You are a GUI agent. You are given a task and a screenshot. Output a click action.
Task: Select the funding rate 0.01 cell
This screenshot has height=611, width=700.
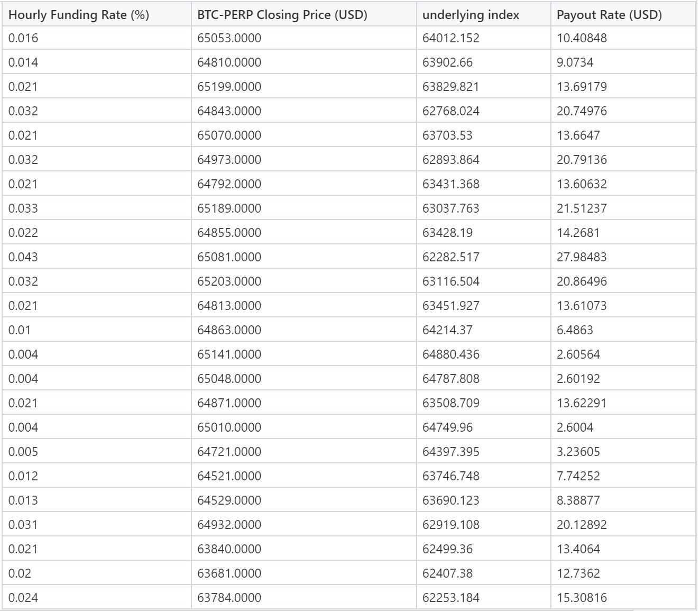(x=20, y=330)
